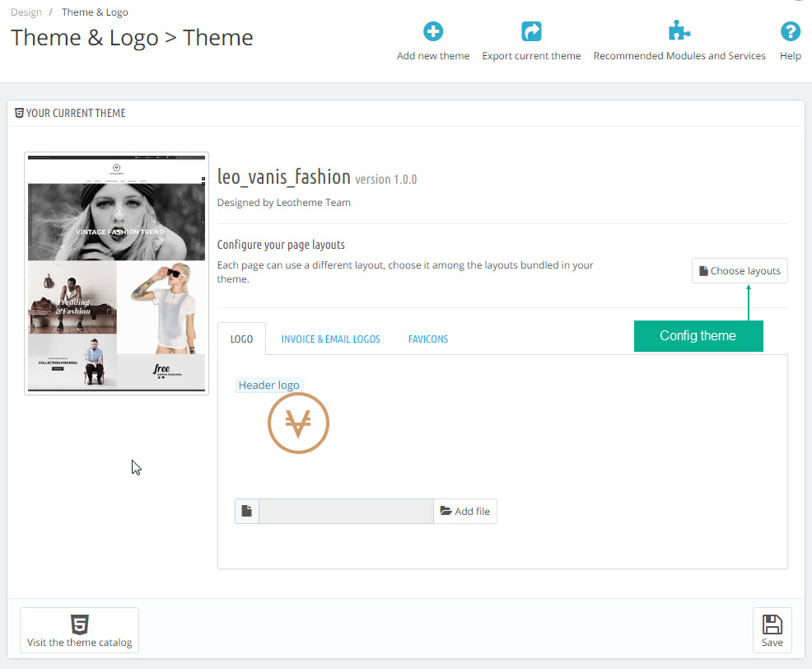Click the Add new theme label
812x669 pixels.
pyautogui.click(x=433, y=55)
